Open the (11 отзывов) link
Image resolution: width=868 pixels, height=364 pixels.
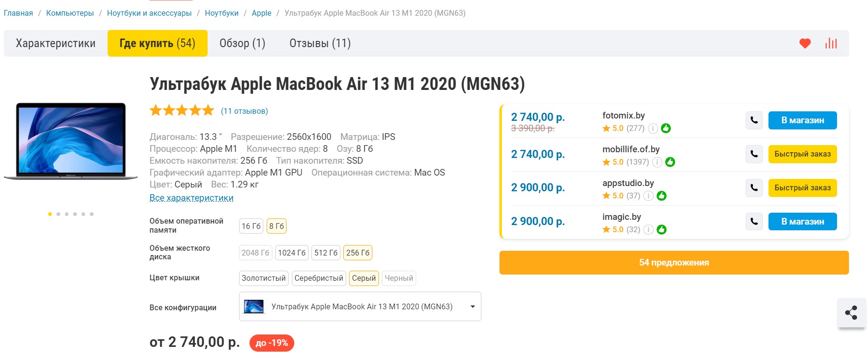coord(244,111)
